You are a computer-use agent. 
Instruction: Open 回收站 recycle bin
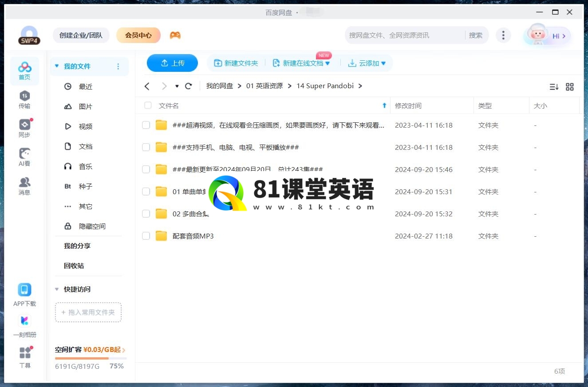74,266
